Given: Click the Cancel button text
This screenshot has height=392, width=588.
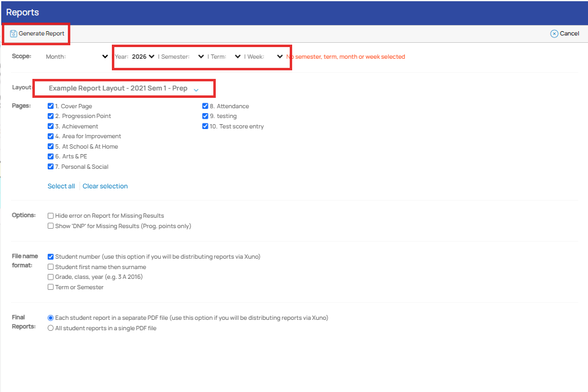Looking at the screenshot, I should pos(569,34).
